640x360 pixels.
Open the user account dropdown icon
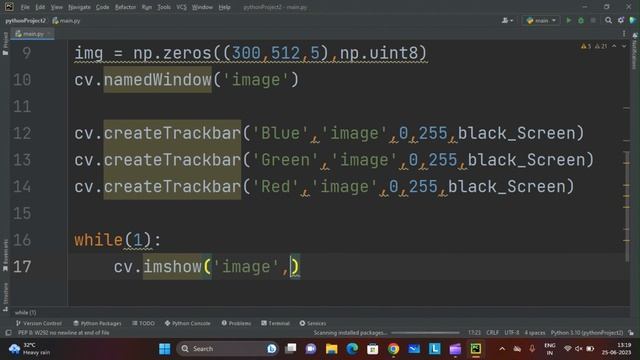pyautogui.click(x=507, y=20)
